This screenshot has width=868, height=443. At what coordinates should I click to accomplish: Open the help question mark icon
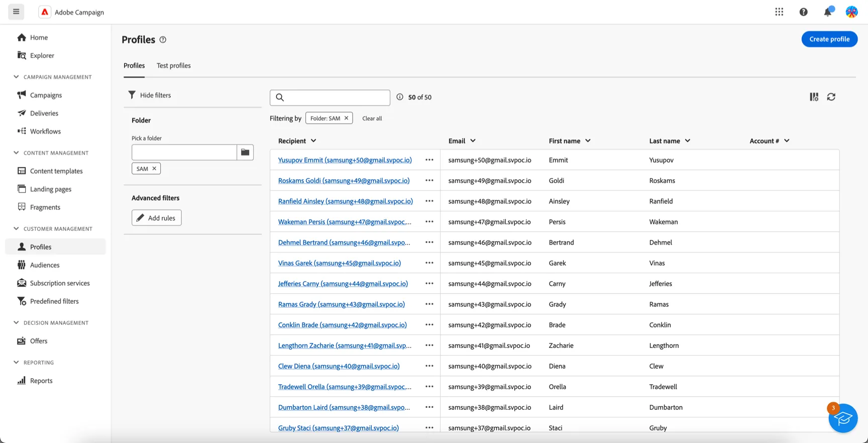[804, 12]
